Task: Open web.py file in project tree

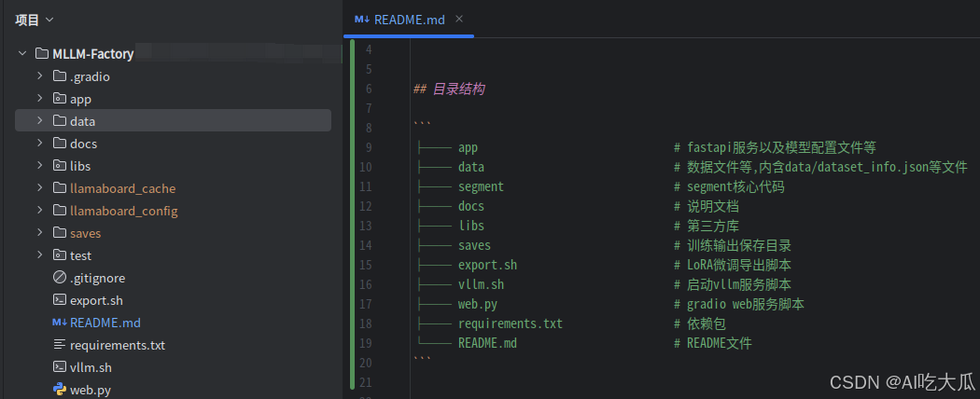Action: [x=91, y=391]
